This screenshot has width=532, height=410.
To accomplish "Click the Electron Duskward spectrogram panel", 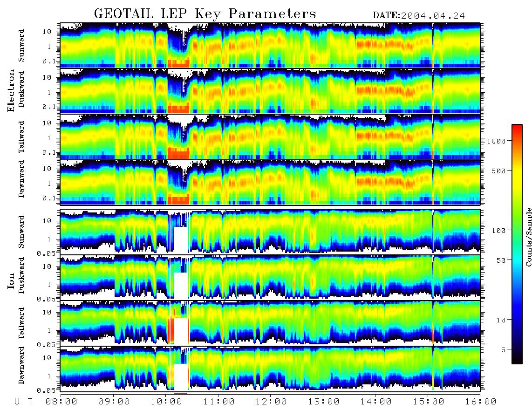I will [x=270, y=91].
